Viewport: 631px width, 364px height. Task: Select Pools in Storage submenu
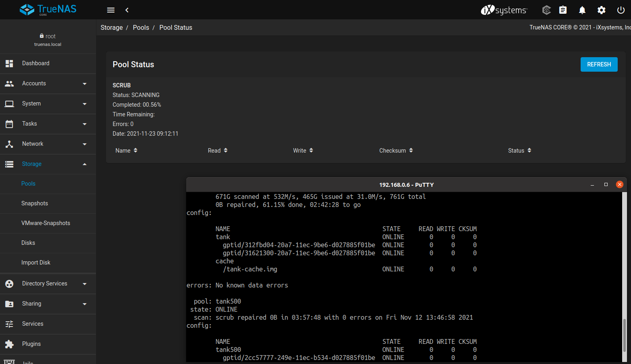point(48,184)
